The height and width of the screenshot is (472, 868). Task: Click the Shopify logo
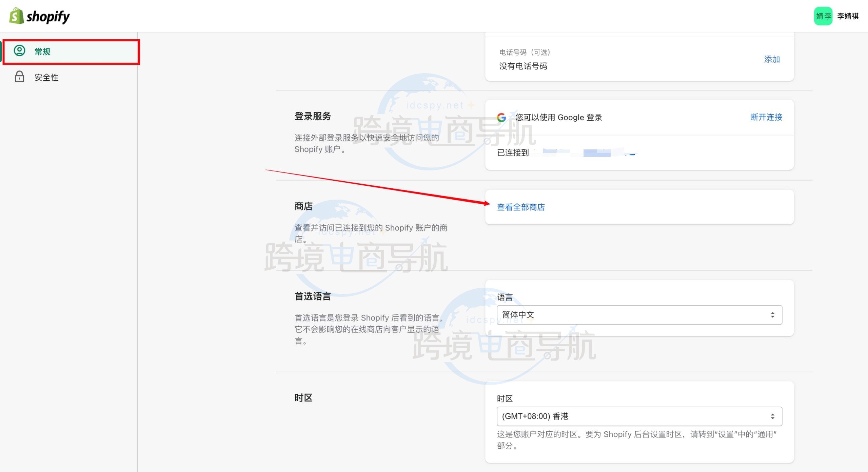[x=16, y=16]
